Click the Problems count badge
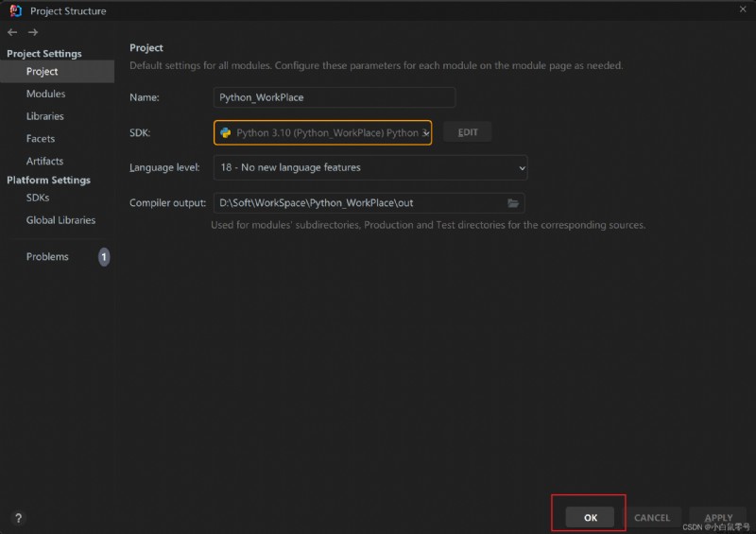This screenshot has width=756, height=534. [104, 257]
